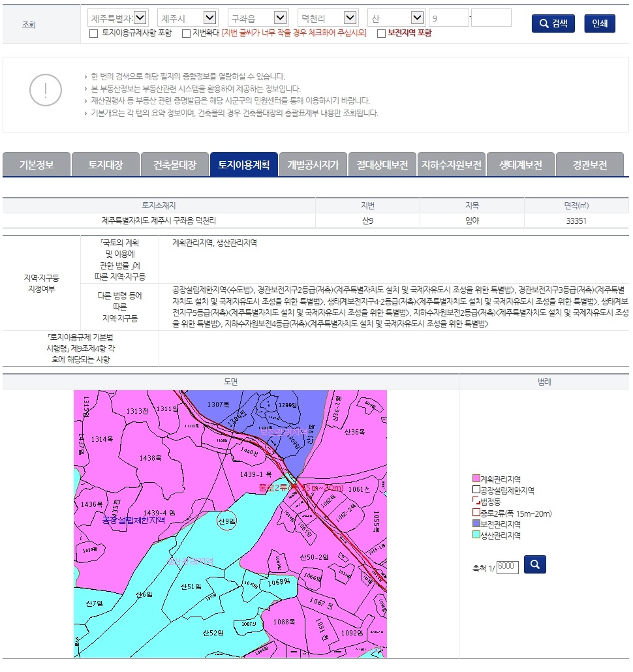Click the 계획관리지역, 생산관리지역 zoning text
This screenshot has height=672, width=633.
point(215,243)
